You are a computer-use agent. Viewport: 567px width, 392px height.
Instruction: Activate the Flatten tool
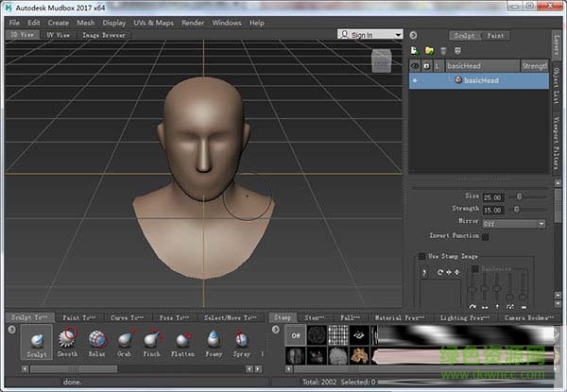coord(181,339)
